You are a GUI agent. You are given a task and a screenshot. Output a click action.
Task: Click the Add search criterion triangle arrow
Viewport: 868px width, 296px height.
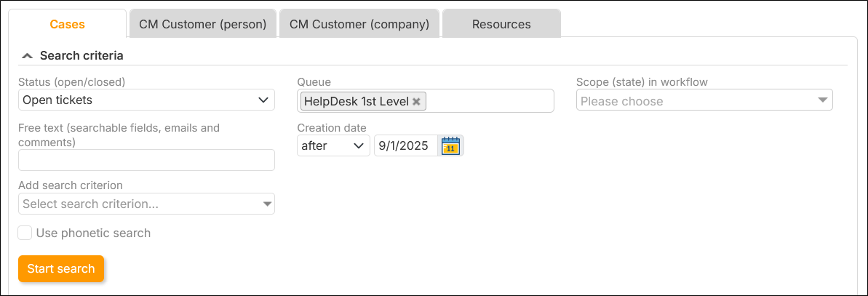(x=267, y=204)
